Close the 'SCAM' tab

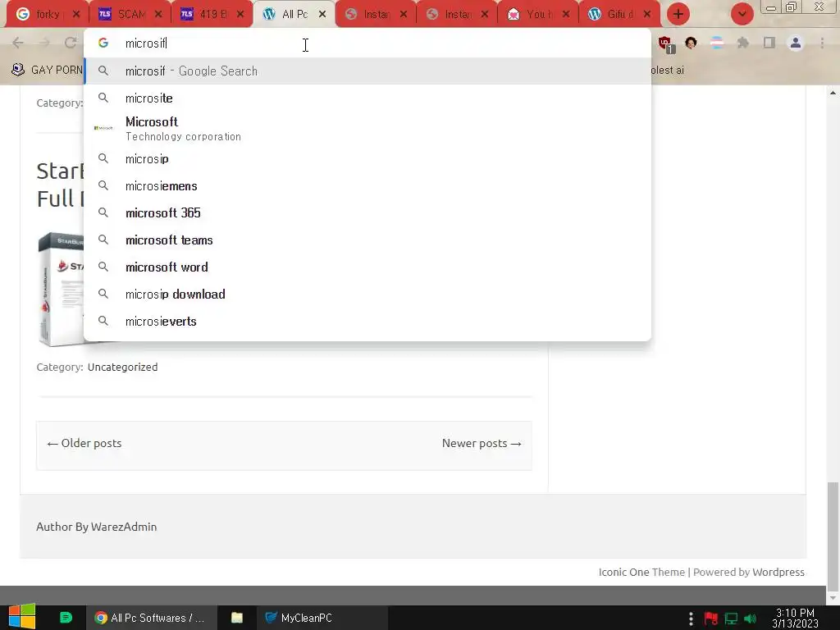tap(158, 15)
